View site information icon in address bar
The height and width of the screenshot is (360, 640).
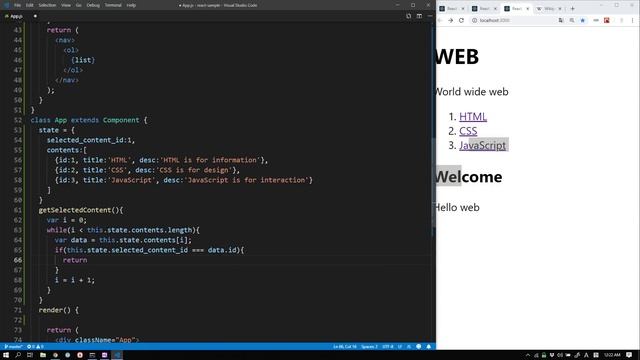[x=474, y=20]
